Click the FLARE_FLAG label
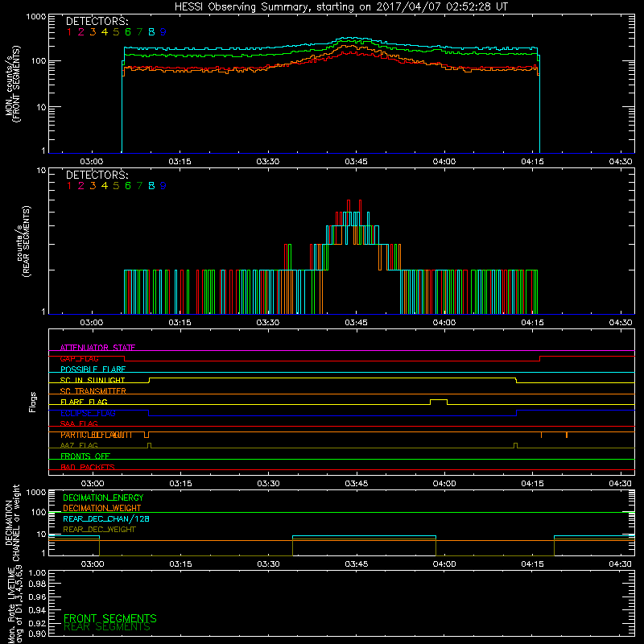This screenshot has height=644, width=644. (x=84, y=402)
